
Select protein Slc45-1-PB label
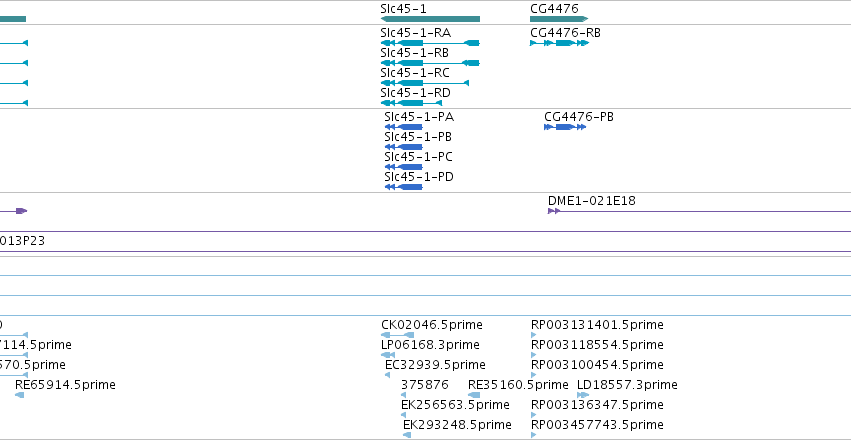coord(418,137)
